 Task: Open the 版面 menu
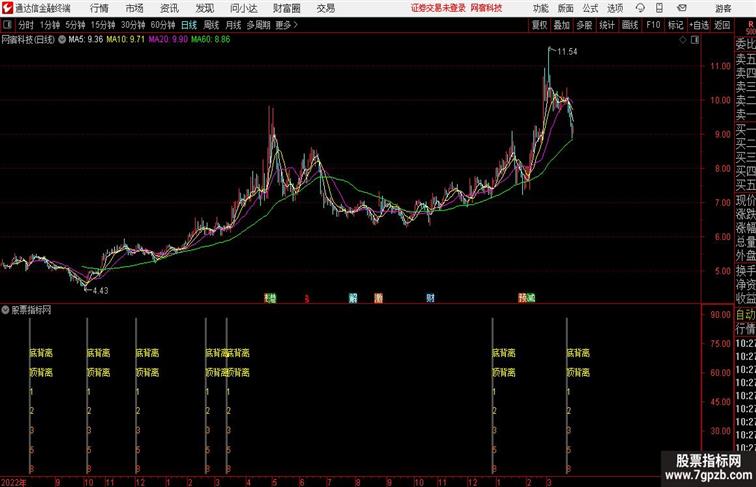(x=566, y=8)
